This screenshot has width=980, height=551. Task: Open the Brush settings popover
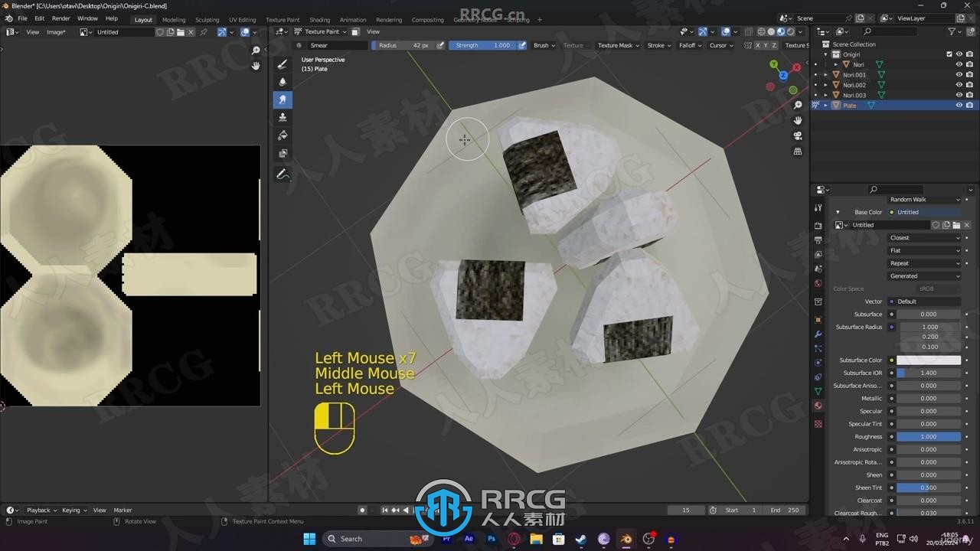(543, 45)
